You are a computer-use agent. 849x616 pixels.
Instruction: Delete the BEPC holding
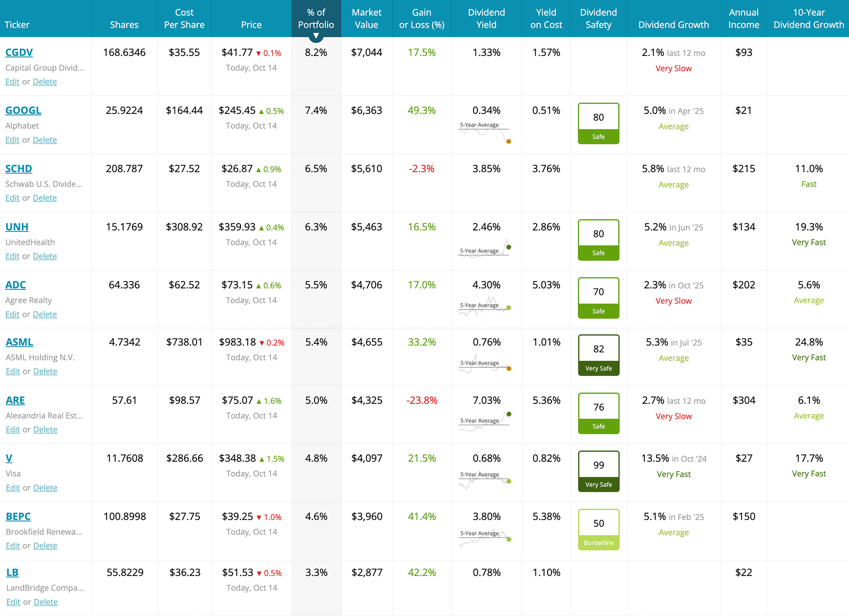45,546
